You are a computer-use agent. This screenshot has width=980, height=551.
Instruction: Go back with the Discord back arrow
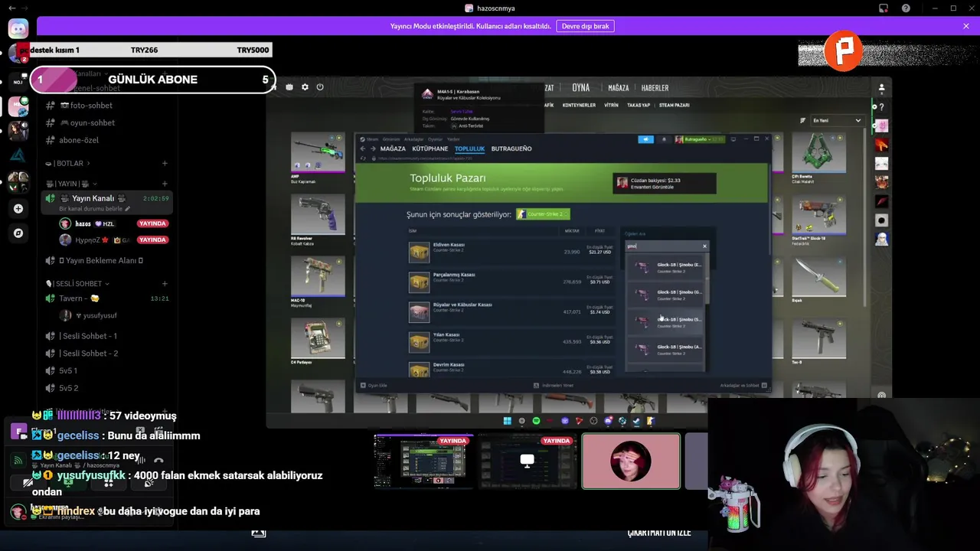11,8
